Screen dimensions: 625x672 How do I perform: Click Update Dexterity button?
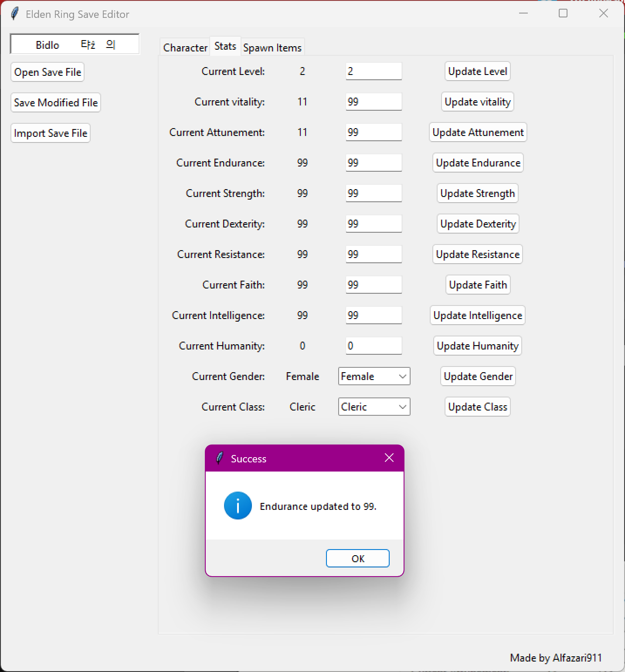pyautogui.click(x=478, y=224)
